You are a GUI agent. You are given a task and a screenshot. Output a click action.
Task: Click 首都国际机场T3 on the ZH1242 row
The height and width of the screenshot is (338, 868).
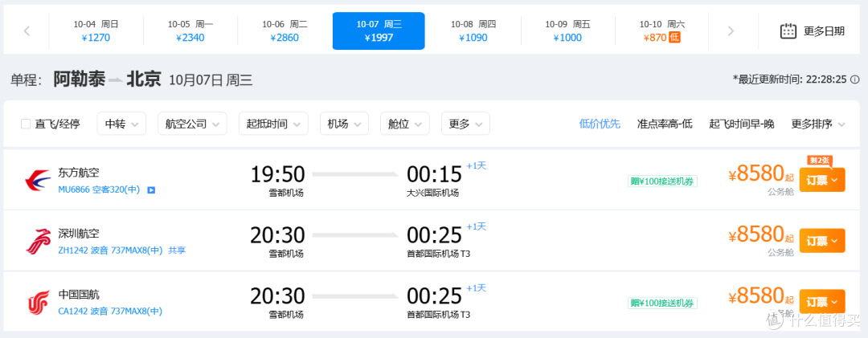tap(439, 254)
